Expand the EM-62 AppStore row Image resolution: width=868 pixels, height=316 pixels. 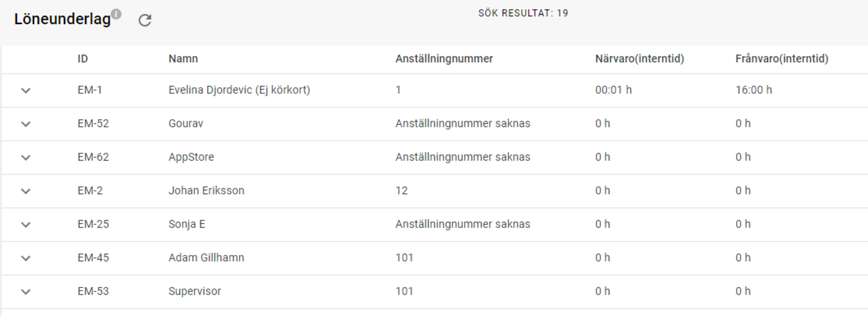[26, 157]
